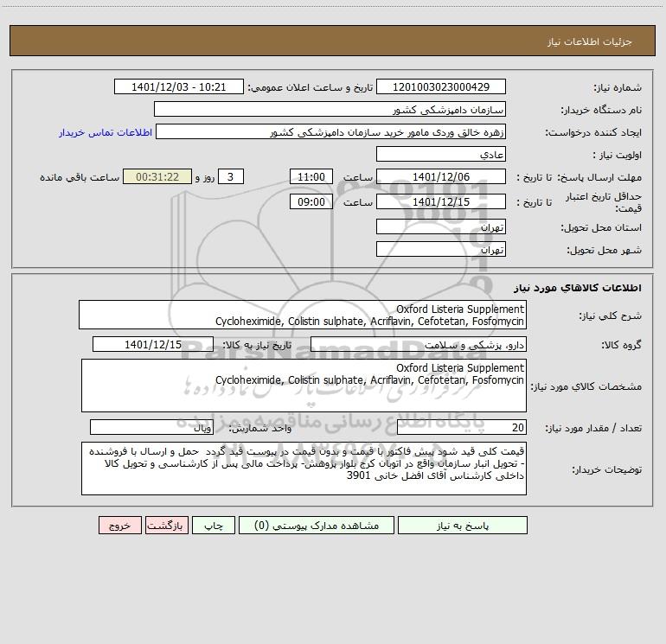Click the label 'مشخصات کالای مورد نیاز:'

(586, 386)
